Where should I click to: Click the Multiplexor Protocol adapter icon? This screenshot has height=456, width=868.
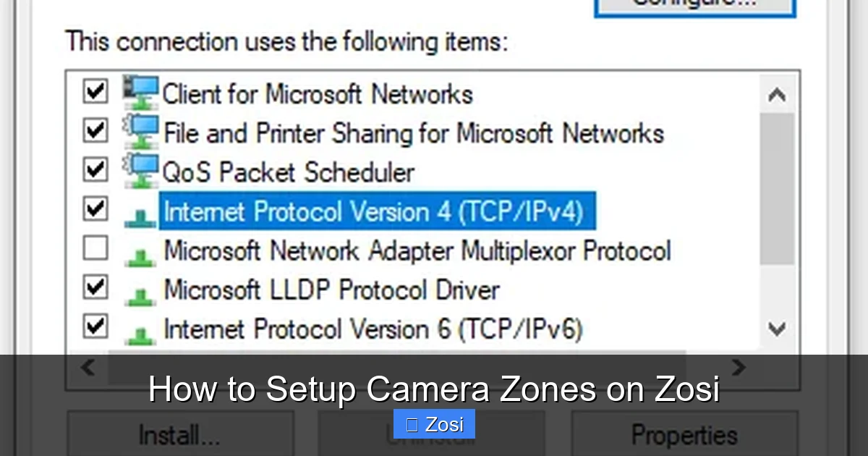tap(141, 251)
